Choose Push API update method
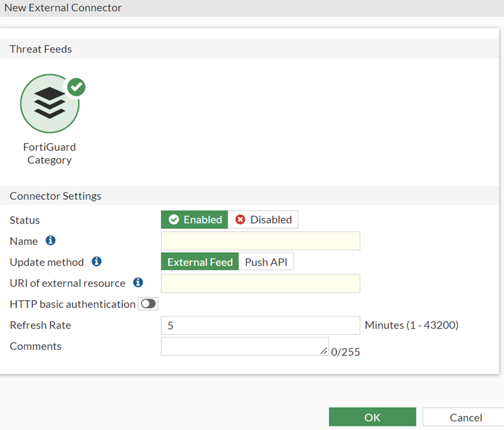This screenshot has width=504, height=430. (266, 262)
